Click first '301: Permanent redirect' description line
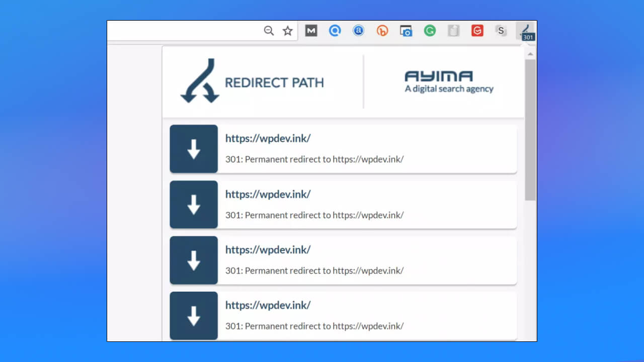 click(x=314, y=159)
